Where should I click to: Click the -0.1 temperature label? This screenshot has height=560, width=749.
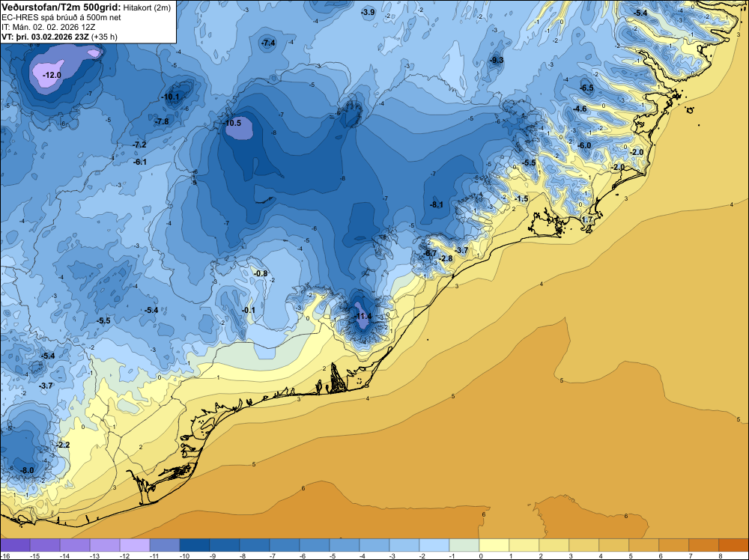248,310
